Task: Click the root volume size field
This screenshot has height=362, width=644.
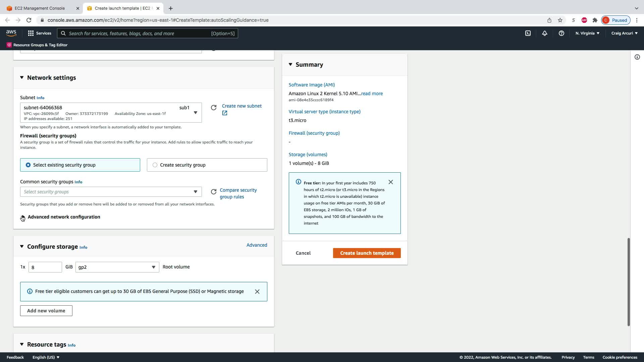Action: [x=45, y=267]
